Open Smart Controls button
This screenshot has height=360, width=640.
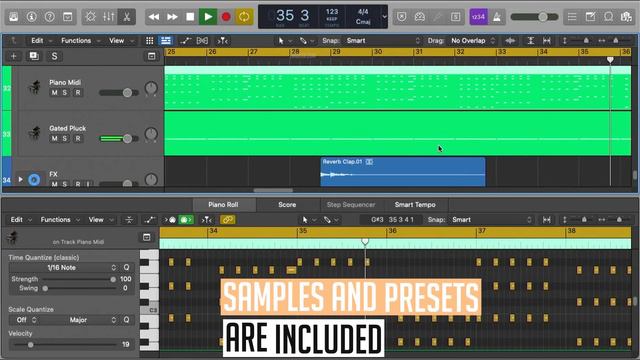coord(90,17)
